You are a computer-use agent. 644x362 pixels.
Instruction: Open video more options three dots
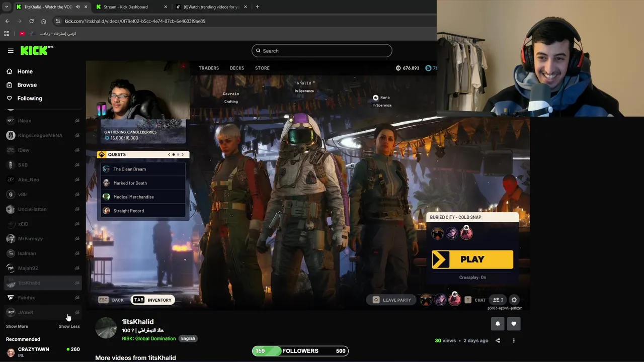click(514, 341)
